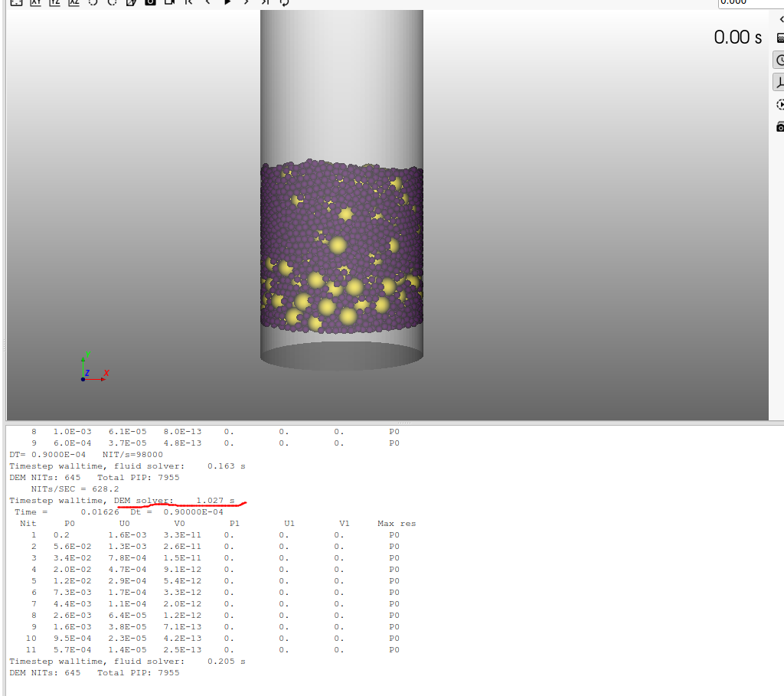Jump to the first frame

click(x=188, y=2)
